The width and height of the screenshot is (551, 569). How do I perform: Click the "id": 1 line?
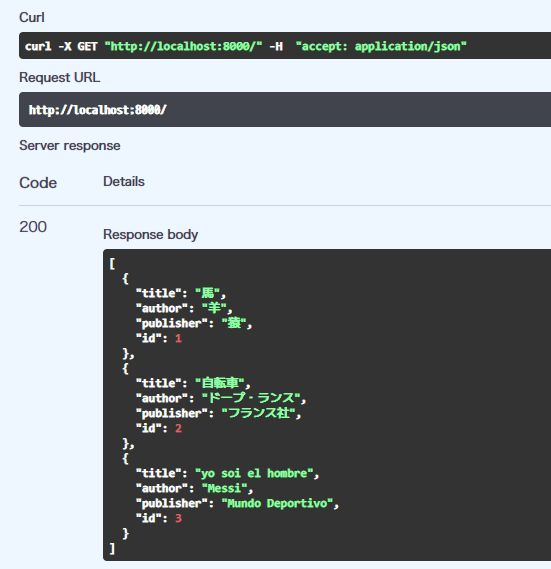tap(159, 338)
